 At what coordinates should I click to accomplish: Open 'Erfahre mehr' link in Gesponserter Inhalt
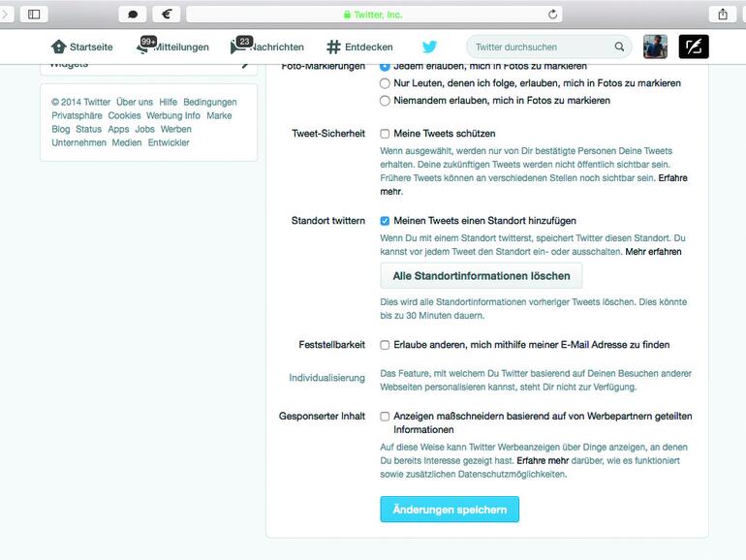coord(543,460)
